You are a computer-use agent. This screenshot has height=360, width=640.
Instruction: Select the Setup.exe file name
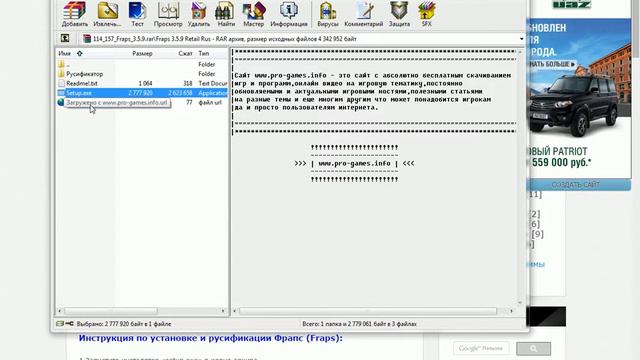(79, 93)
